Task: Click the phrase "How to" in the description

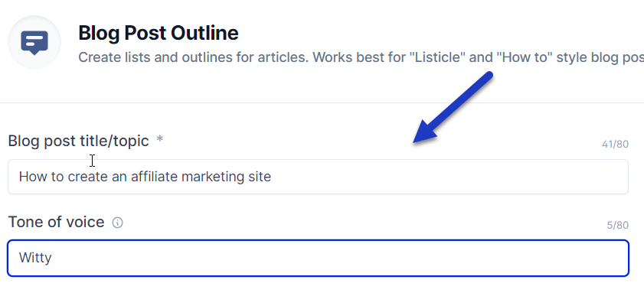Action: pyautogui.click(x=523, y=57)
